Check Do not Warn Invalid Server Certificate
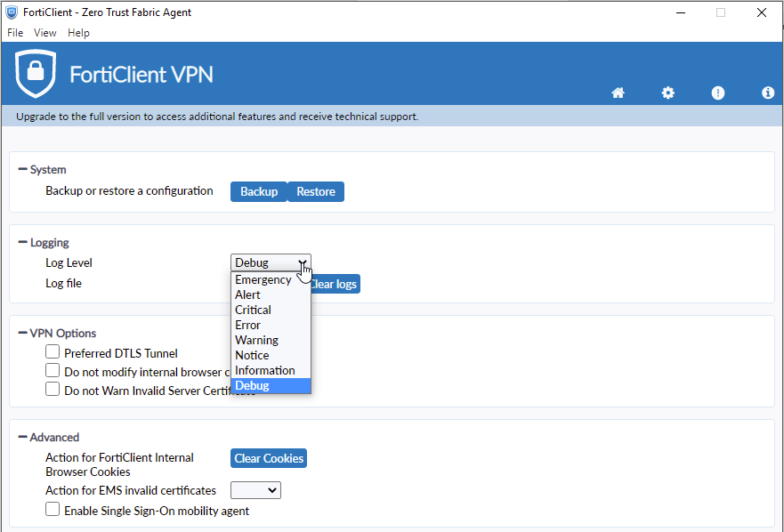Image resolution: width=784 pixels, height=532 pixels. [x=53, y=389]
